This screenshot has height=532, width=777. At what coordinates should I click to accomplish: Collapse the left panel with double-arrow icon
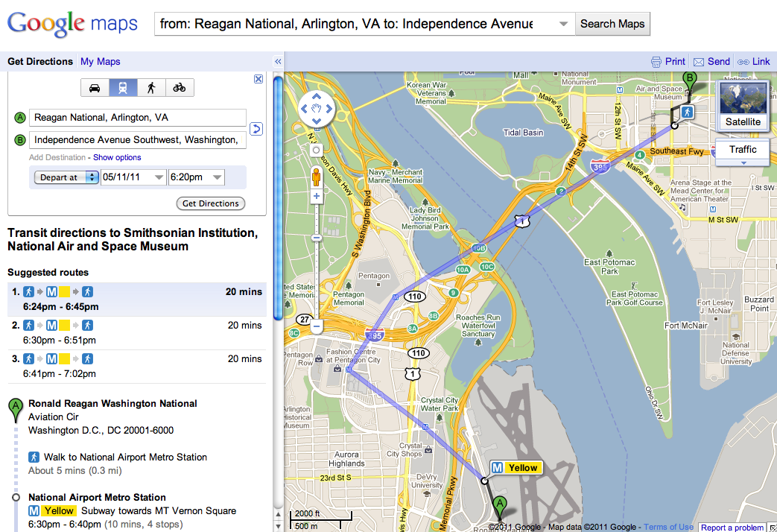278,62
